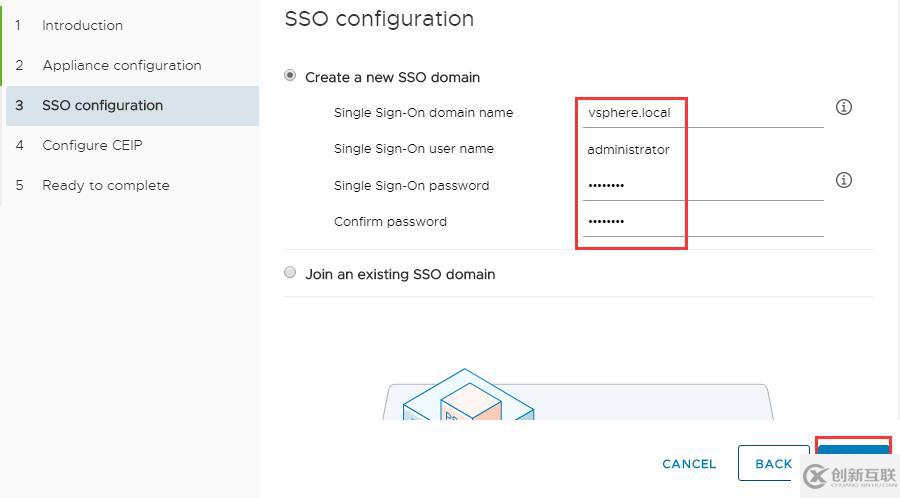This screenshot has height=498, width=900.
Task: Focus the Single Sign-On password field
Action: tap(703, 185)
